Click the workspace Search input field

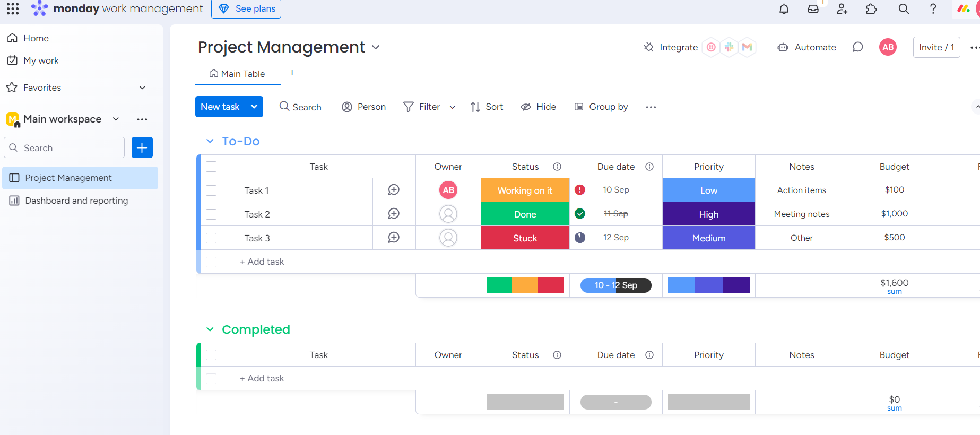(64, 147)
